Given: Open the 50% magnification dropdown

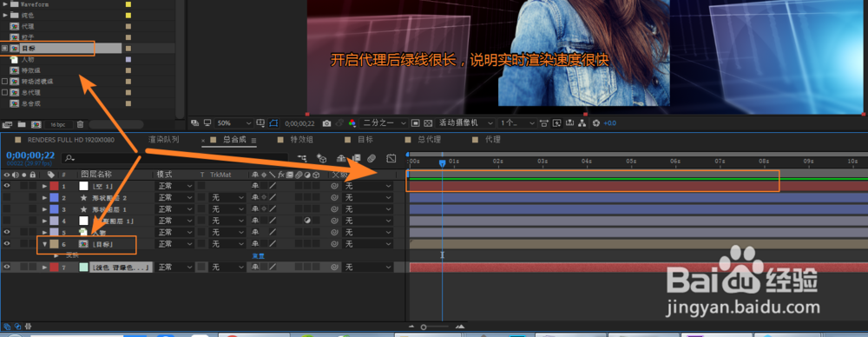Looking at the screenshot, I should tap(233, 122).
